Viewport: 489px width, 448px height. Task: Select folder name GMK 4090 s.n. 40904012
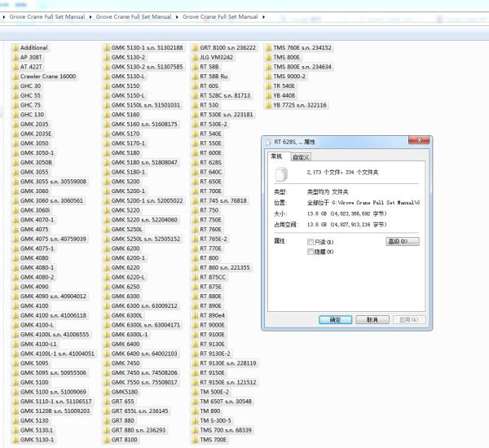tap(53, 296)
